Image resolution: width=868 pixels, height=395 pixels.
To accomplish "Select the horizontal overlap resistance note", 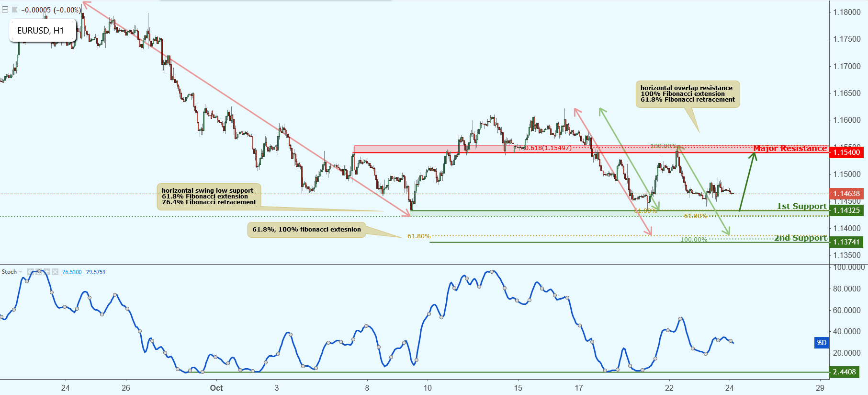I will 688,94.
